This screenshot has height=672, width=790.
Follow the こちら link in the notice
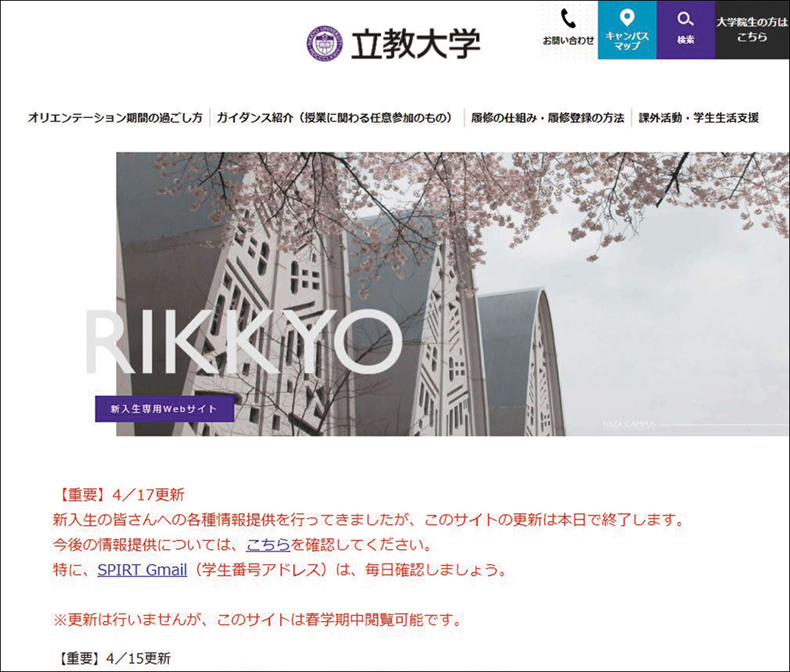pyautogui.click(x=268, y=544)
